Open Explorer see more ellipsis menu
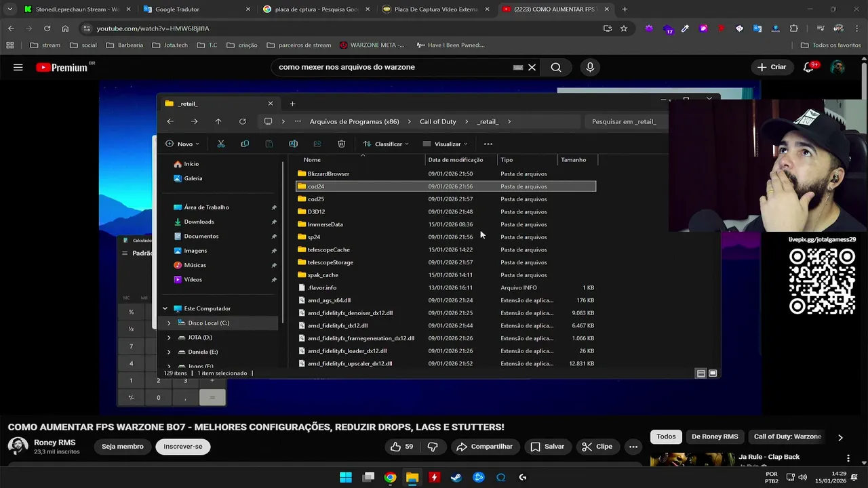 coord(488,144)
